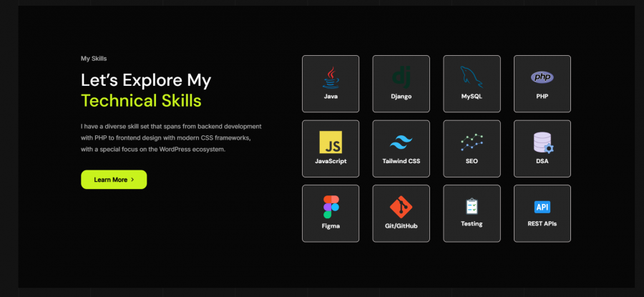Select the Django logo icon

click(x=401, y=77)
